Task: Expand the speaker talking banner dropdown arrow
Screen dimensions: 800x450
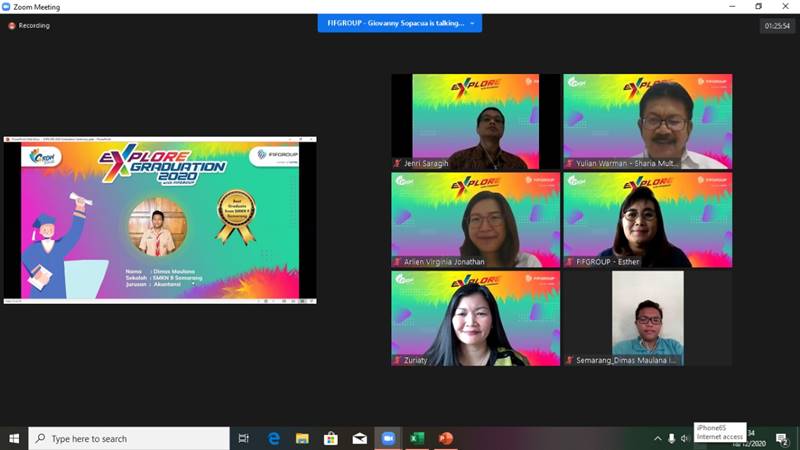Action: point(473,23)
